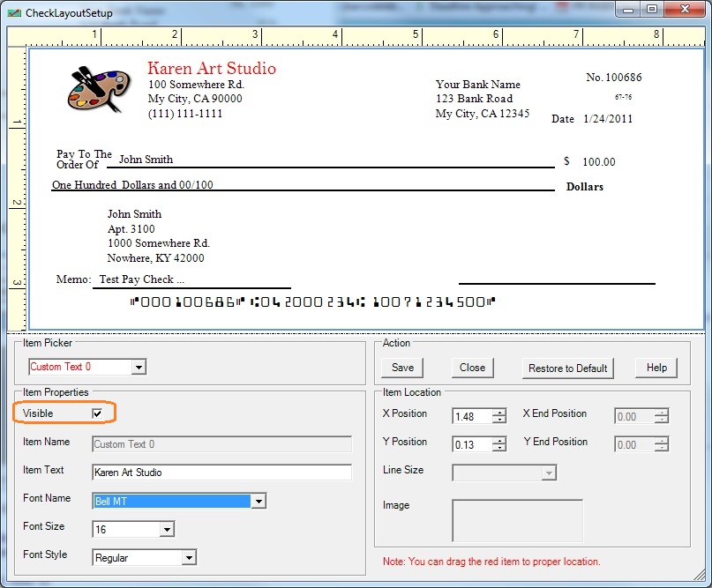This screenshot has width=712, height=588.
Task: Expand the Font Name dropdown
Action: coord(258,501)
